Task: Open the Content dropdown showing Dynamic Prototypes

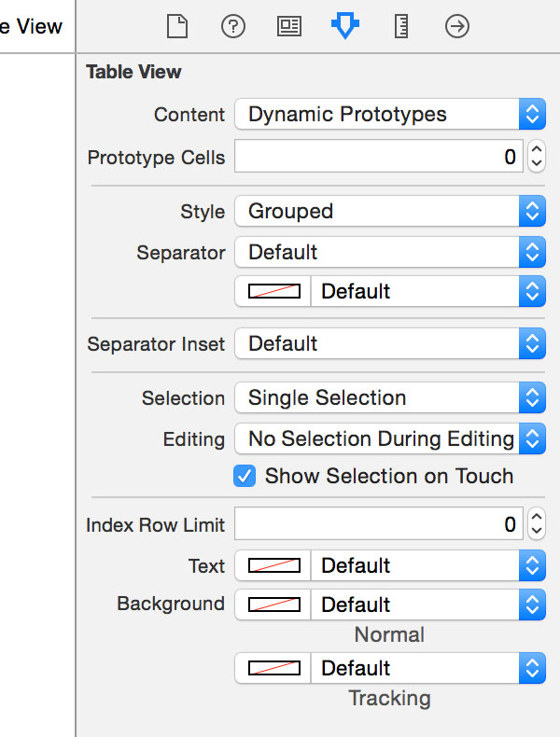Action: point(390,114)
